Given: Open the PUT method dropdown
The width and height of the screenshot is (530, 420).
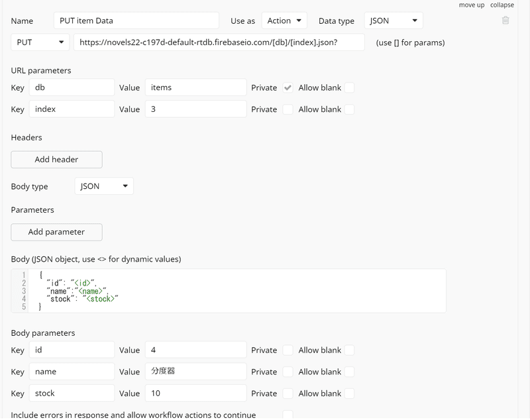Looking at the screenshot, I should click(40, 42).
